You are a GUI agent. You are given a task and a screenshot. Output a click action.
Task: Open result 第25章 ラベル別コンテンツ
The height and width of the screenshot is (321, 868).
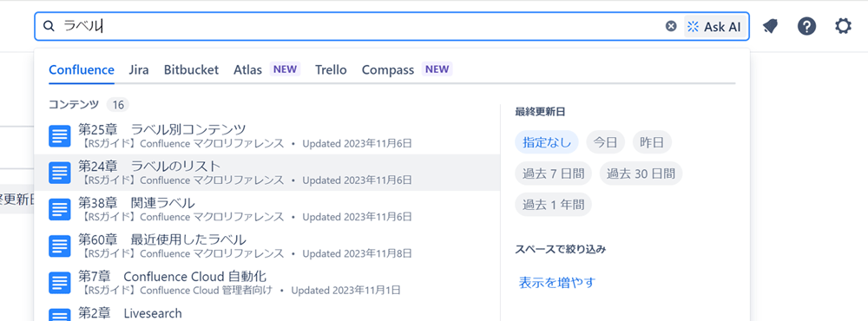[x=266, y=136]
